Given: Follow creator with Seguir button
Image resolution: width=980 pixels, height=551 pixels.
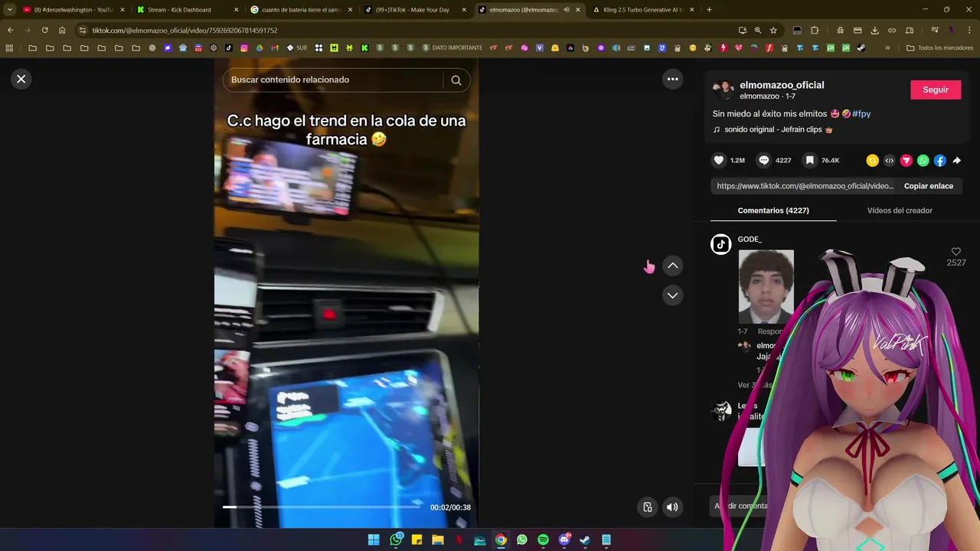Looking at the screenshot, I should coord(935,90).
